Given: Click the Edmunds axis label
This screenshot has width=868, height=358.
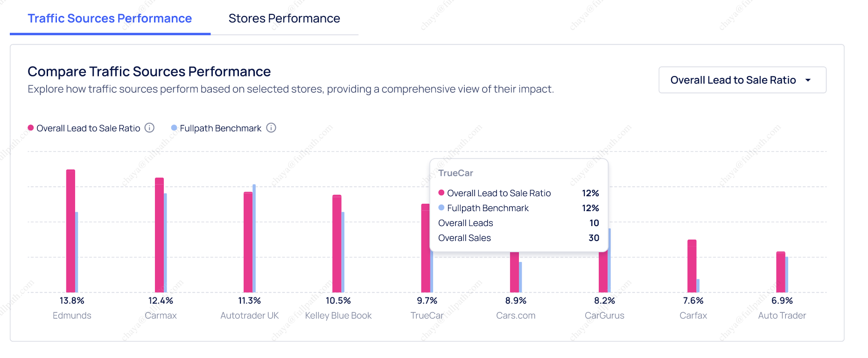Looking at the screenshot, I should pyautogui.click(x=72, y=316).
